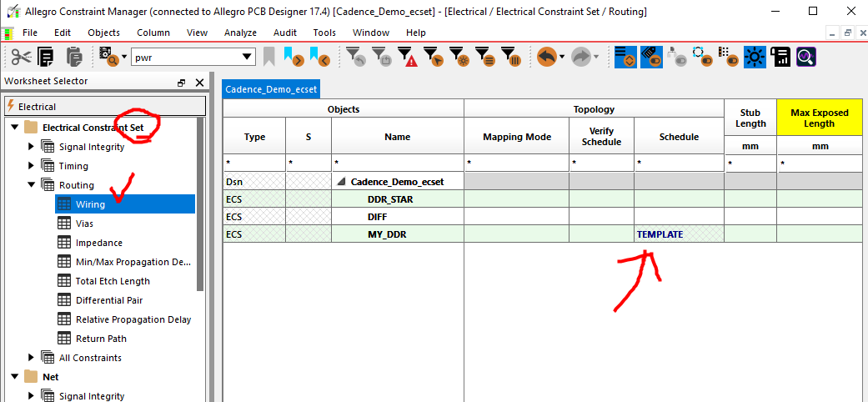Go to next bookmark icon
The height and width of the screenshot is (402, 868).
(294, 57)
